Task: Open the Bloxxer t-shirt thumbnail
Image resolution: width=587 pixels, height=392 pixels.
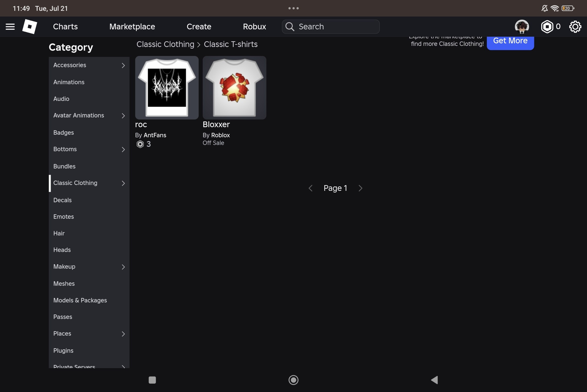Action: [x=234, y=88]
